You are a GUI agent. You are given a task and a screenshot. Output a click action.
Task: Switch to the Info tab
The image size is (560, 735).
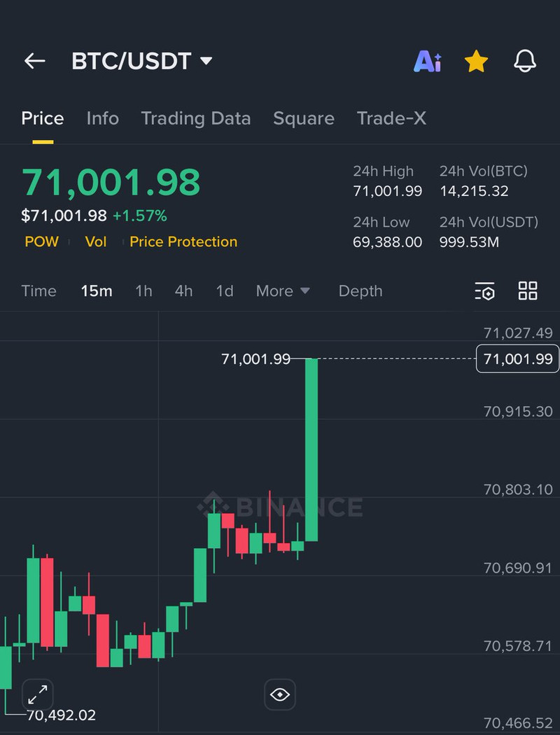[102, 118]
